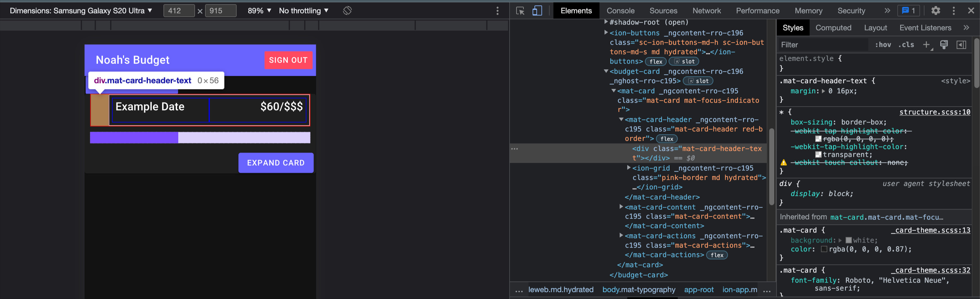Click the rotate device orientation icon

[347, 11]
